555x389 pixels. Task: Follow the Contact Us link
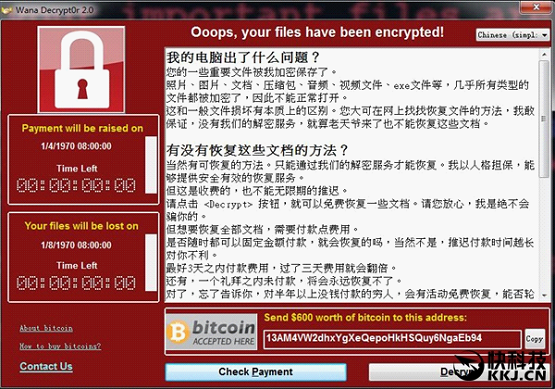point(46,366)
